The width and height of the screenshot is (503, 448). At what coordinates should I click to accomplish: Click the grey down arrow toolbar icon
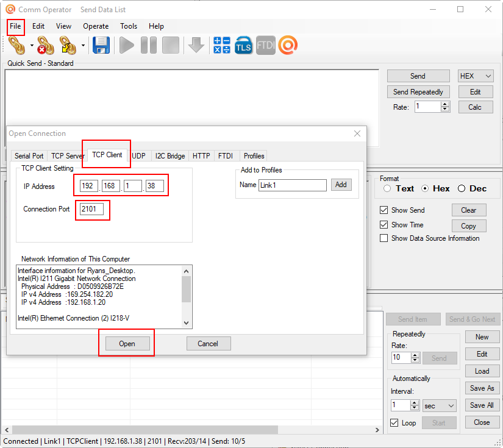[x=196, y=45]
